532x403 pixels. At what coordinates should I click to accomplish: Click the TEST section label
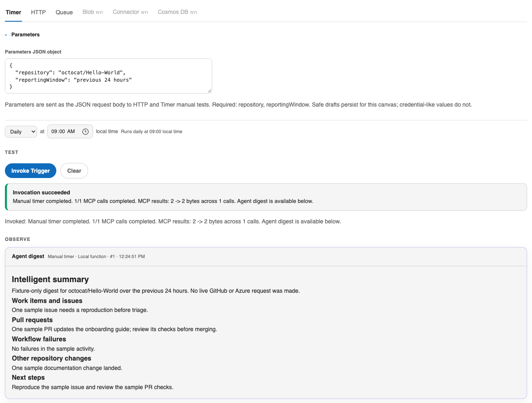click(x=11, y=152)
